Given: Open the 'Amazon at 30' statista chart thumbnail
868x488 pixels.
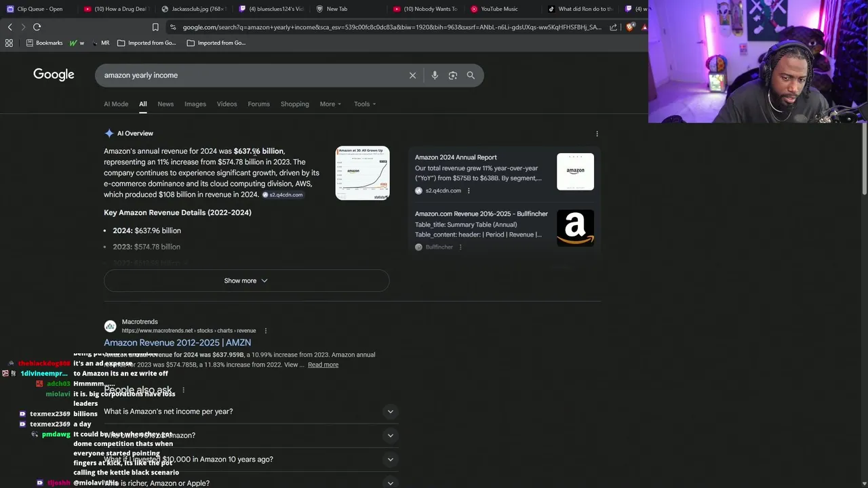Looking at the screenshot, I should tap(363, 173).
